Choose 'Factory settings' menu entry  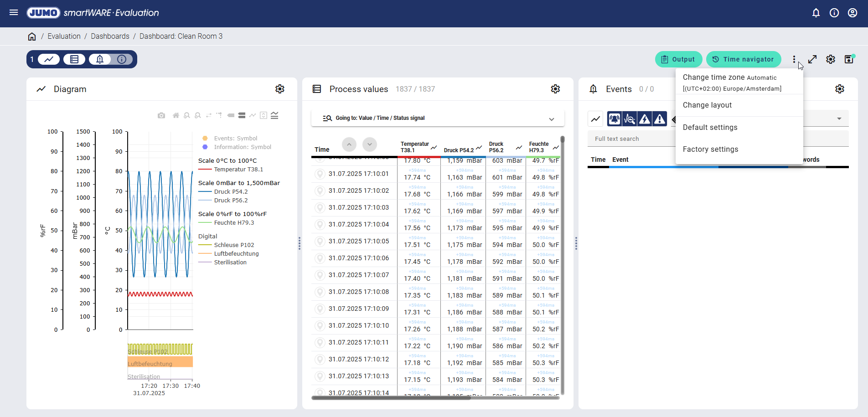click(710, 149)
